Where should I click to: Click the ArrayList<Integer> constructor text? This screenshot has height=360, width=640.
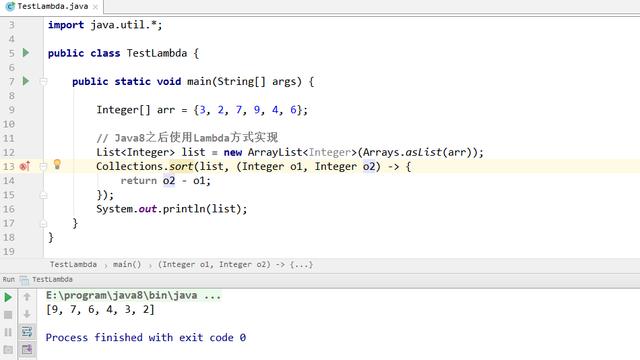302,152
